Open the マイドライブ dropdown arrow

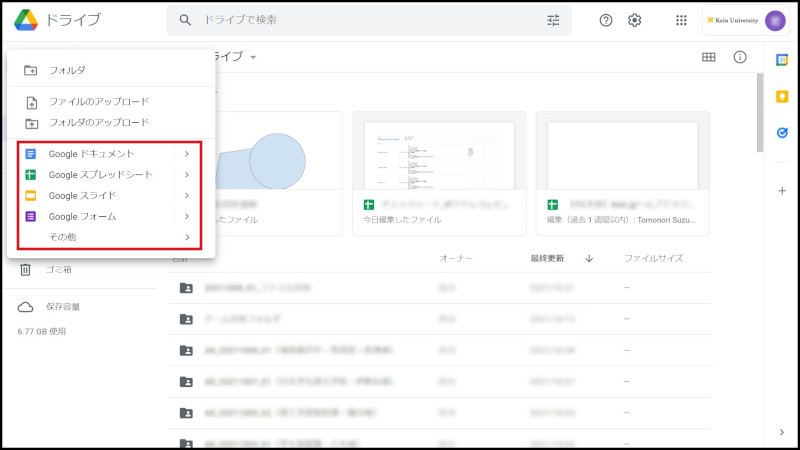click(x=254, y=58)
